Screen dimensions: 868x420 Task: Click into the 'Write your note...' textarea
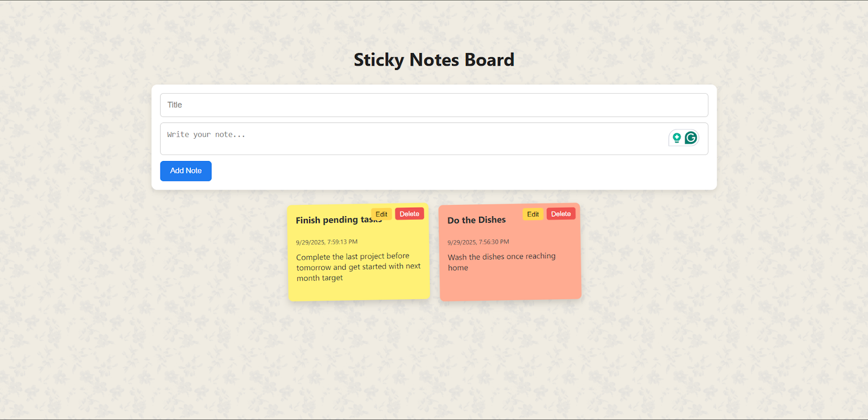412,139
